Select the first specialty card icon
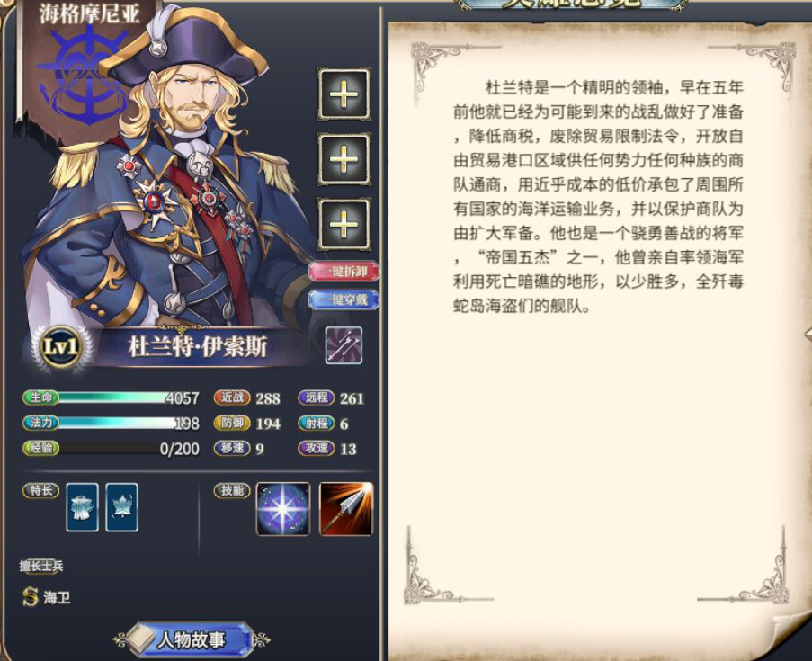Image resolution: width=812 pixels, height=661 pixels. (83, 507)
